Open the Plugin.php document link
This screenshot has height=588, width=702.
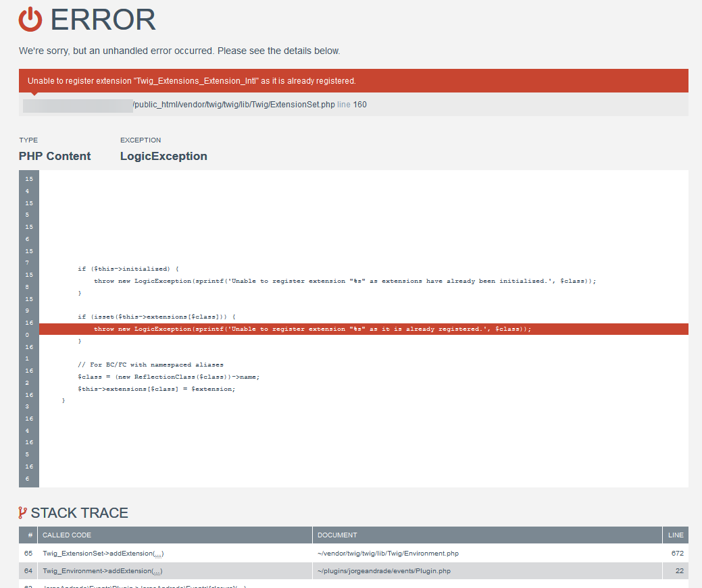[388, 570]
